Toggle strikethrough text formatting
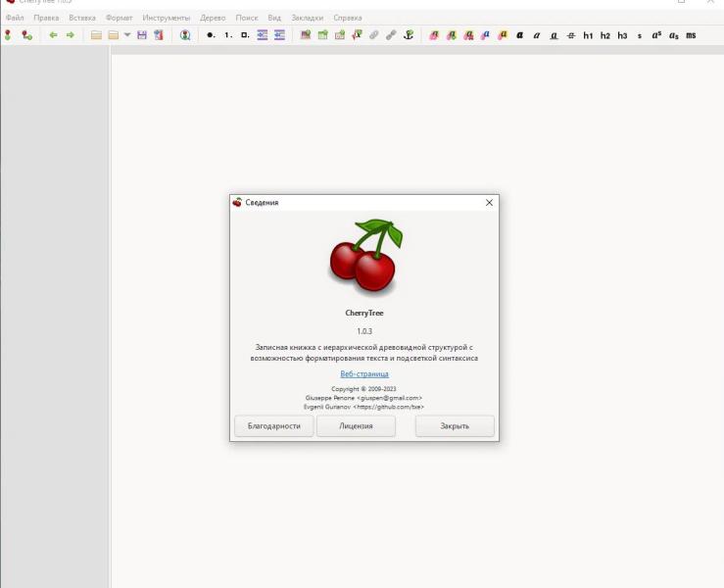The width and height of the screenshot is (724, 588). (571, 35)
